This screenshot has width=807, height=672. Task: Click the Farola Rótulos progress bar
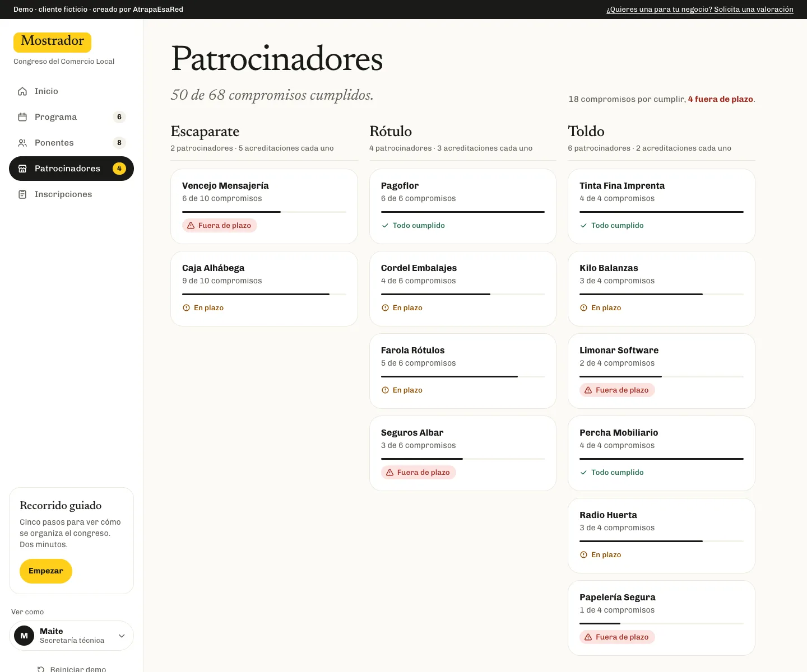tap(463, 377)
